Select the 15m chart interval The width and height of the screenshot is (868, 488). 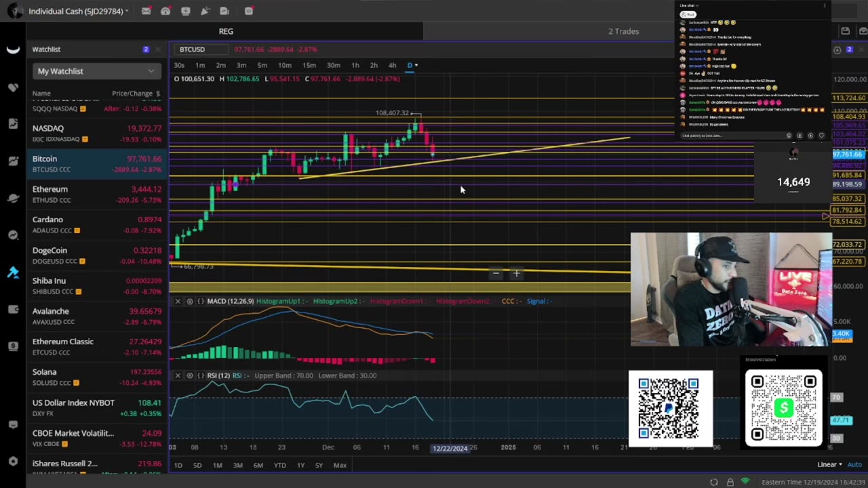click(309, 65)
